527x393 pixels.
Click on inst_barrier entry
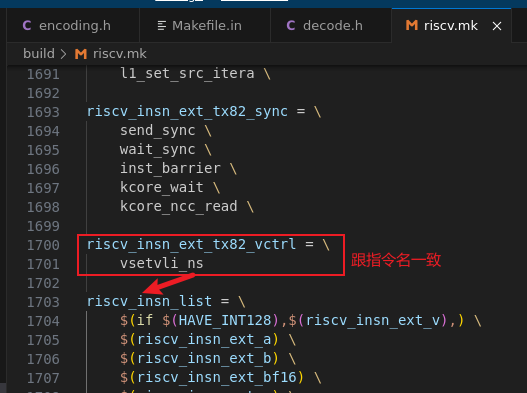[170, 168]
